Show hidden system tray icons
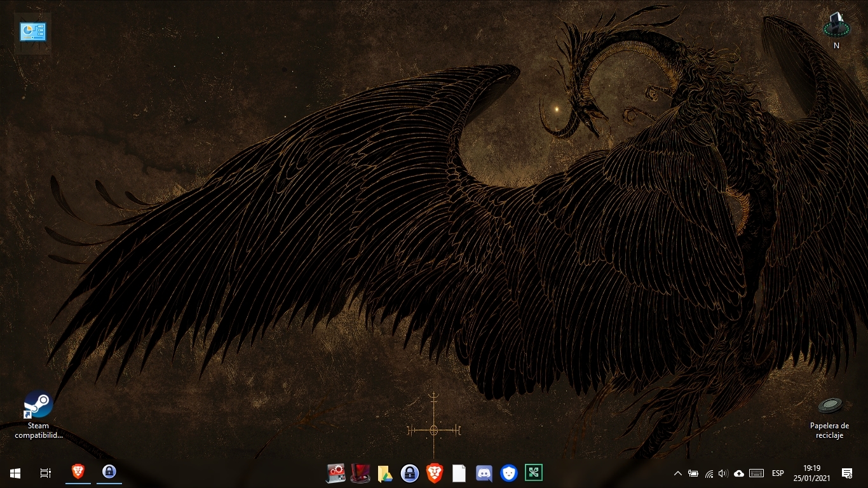 pos(677,473)
